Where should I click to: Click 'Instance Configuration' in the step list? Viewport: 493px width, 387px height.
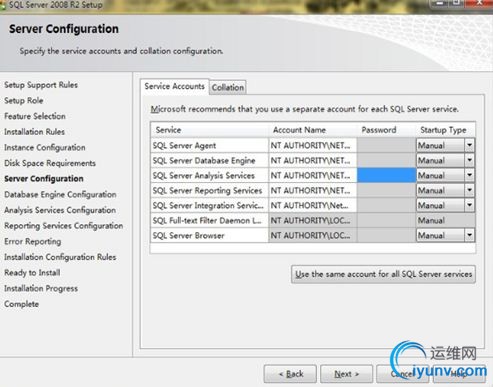(45, 147)
